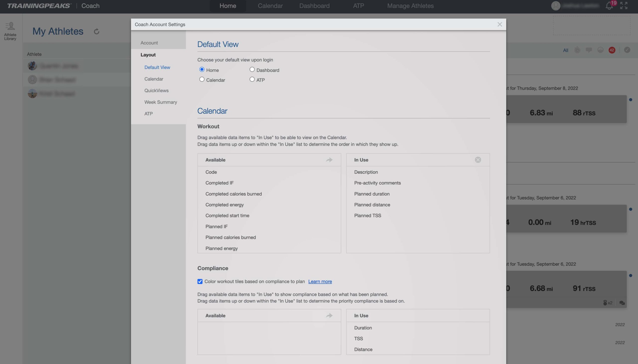638x364 pixels.
Task: Select the Calendar default view radio button
Action: 202,80
